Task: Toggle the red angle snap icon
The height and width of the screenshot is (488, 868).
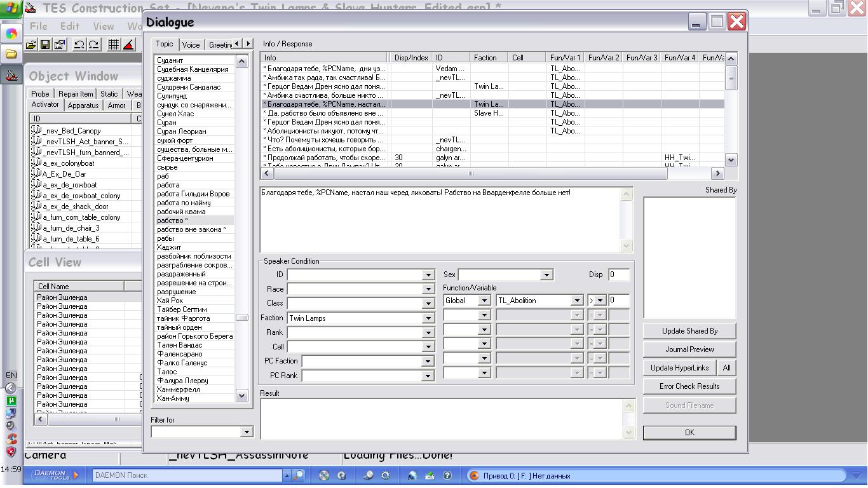Action: [x=128, y=44]
